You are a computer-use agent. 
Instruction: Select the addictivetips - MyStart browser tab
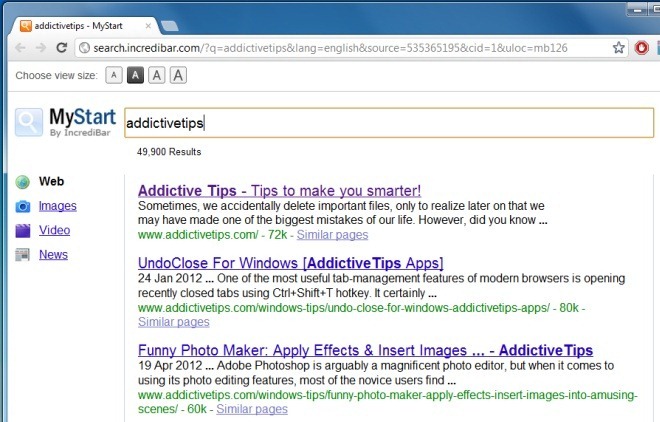click(84, 26)
